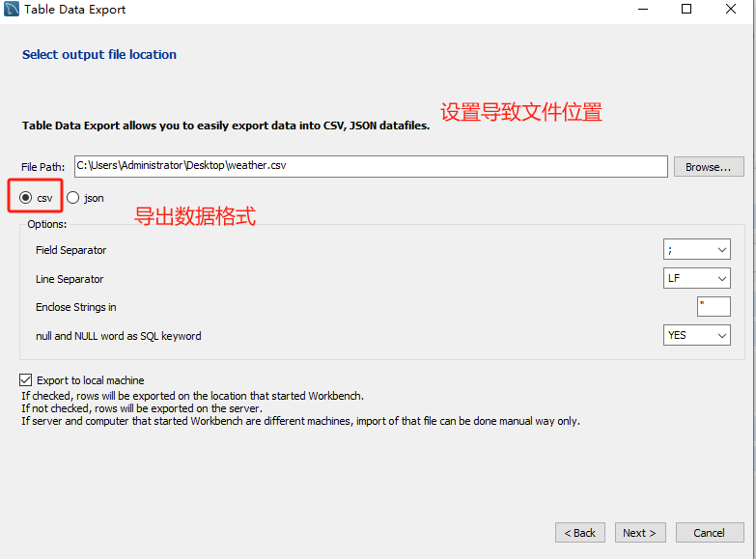This screenshot has height=559, width=756.
Task: Focus the Enclose Strings in input box
Action: point(714,307)
